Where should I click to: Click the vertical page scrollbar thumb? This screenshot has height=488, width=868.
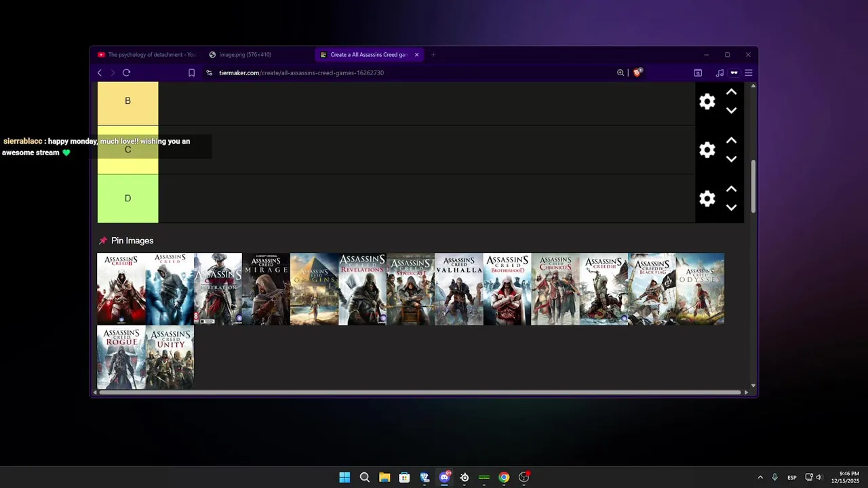(x=753, y=186)
